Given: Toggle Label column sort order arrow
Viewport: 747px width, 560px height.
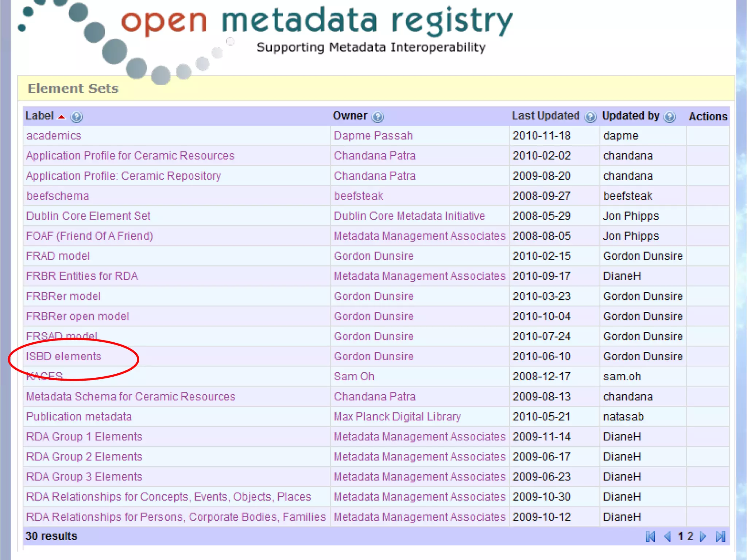Looking at the screenshot, I should (x=62, y=117).
